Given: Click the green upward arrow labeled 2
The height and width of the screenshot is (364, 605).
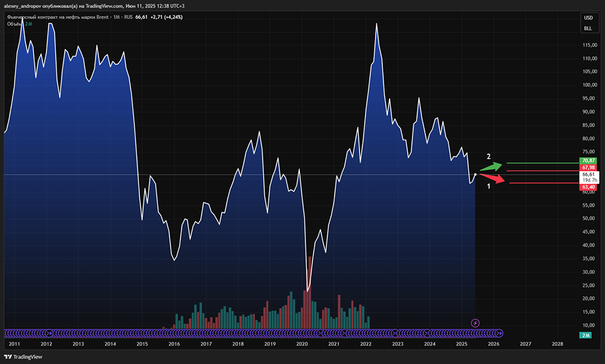Looking at the screenshot, I should tap(492, 166).
